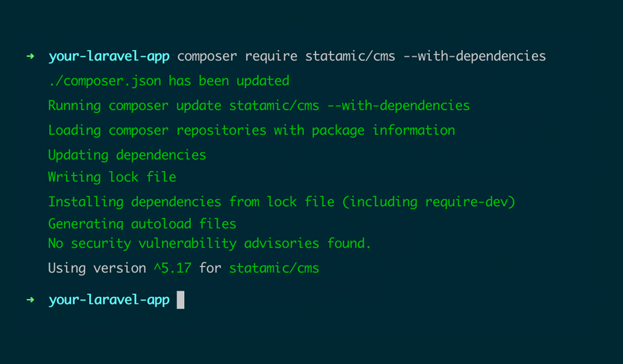Select "your-laravel-app" on the bottom prompt line
Screen dimensions: 623x364
click(109, 300)
